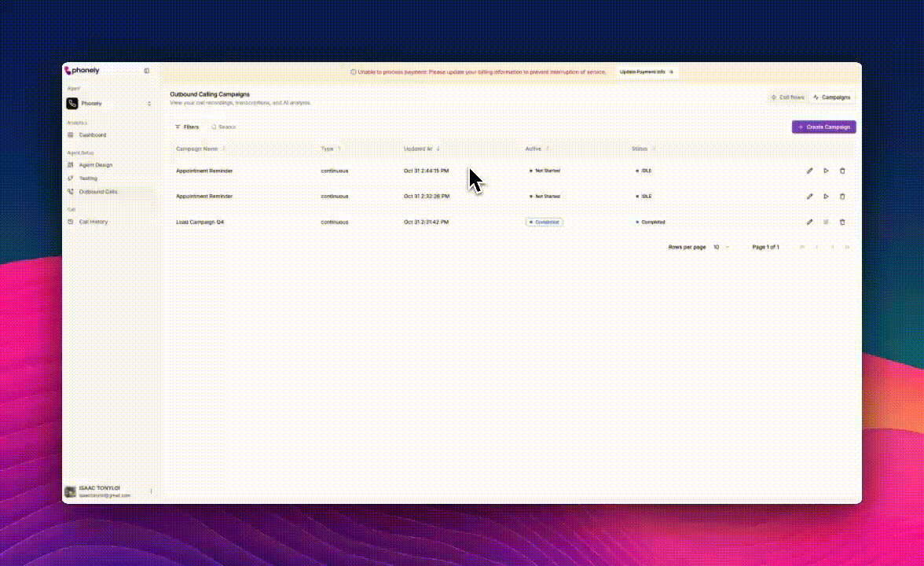Click the Phonely logo in the sidebar
The height and width of the screenshot is (566, 924).
pos(82,70)
